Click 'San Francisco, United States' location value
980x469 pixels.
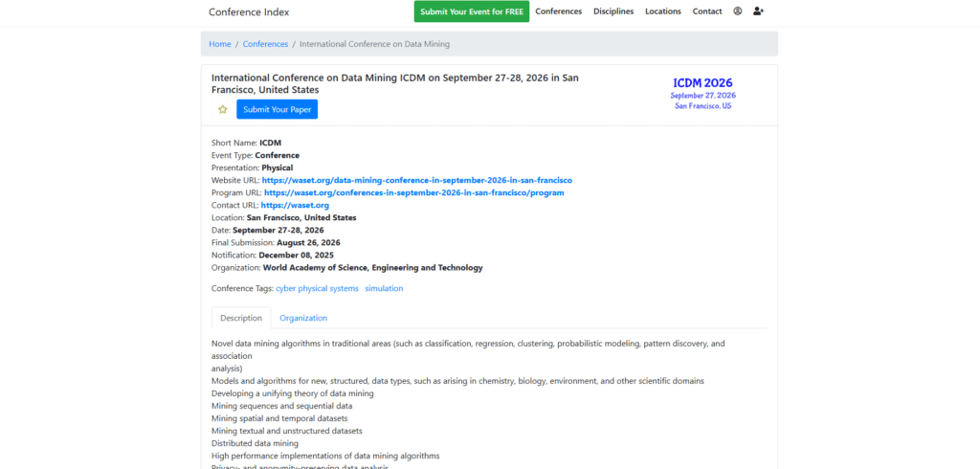(x=301, y=217)
